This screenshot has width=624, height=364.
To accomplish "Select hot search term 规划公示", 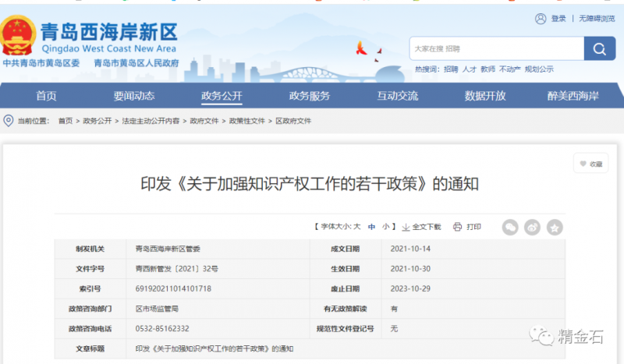I will 539,69.
